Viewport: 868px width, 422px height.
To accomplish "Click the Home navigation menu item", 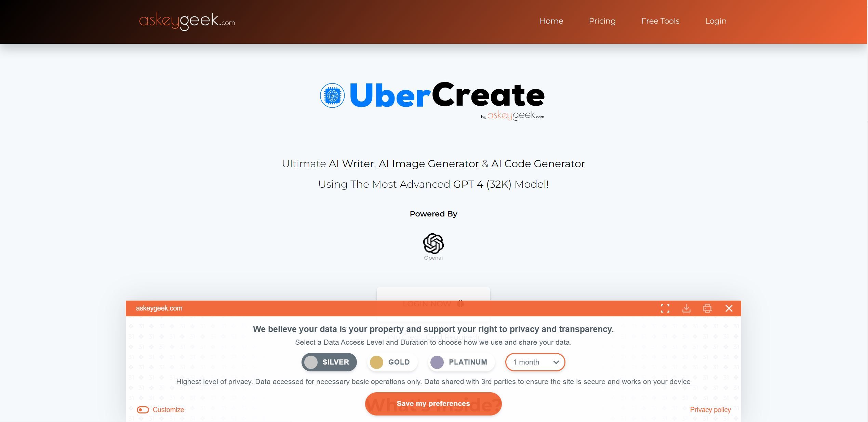I will click(551, 21).
